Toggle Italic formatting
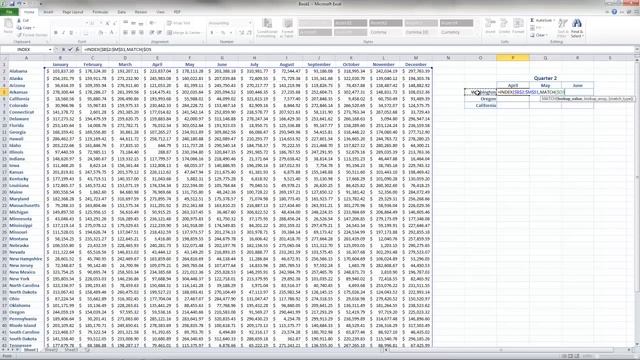Image resolution: width=640 pixels, height=360 pixels. pyautogui.click(x=63, y=33)
